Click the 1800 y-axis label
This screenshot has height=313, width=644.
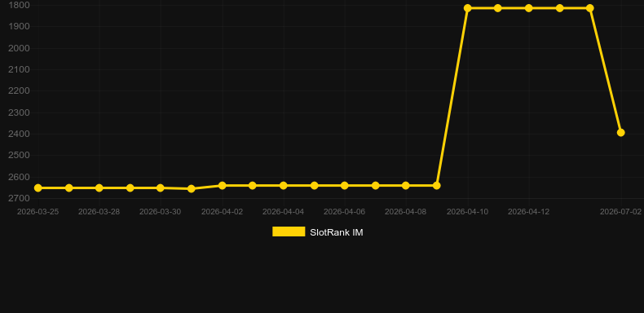pyautogui.click(x=19, y=5)
